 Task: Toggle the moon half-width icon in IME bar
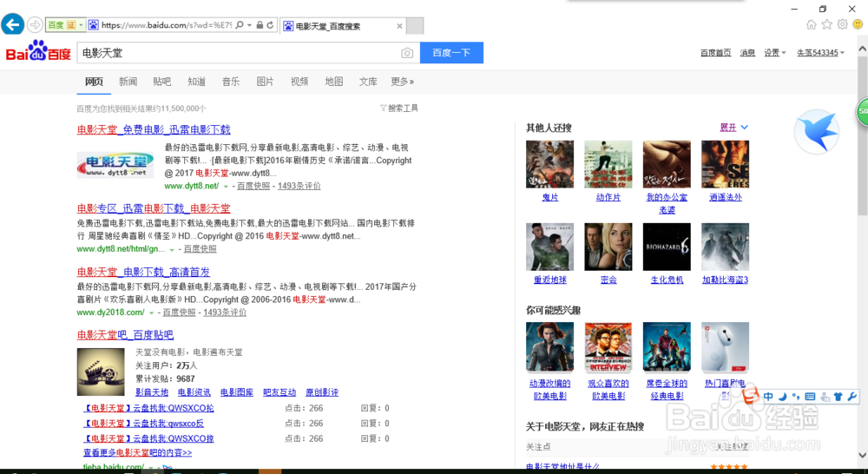point(782,397)
